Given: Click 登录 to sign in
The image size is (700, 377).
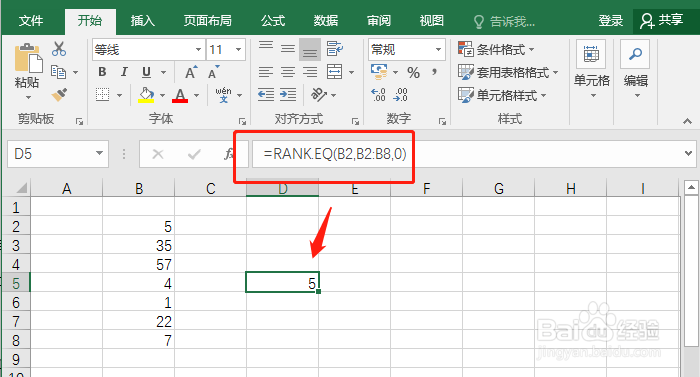Looking at the screenshot, I should point(610,21).
